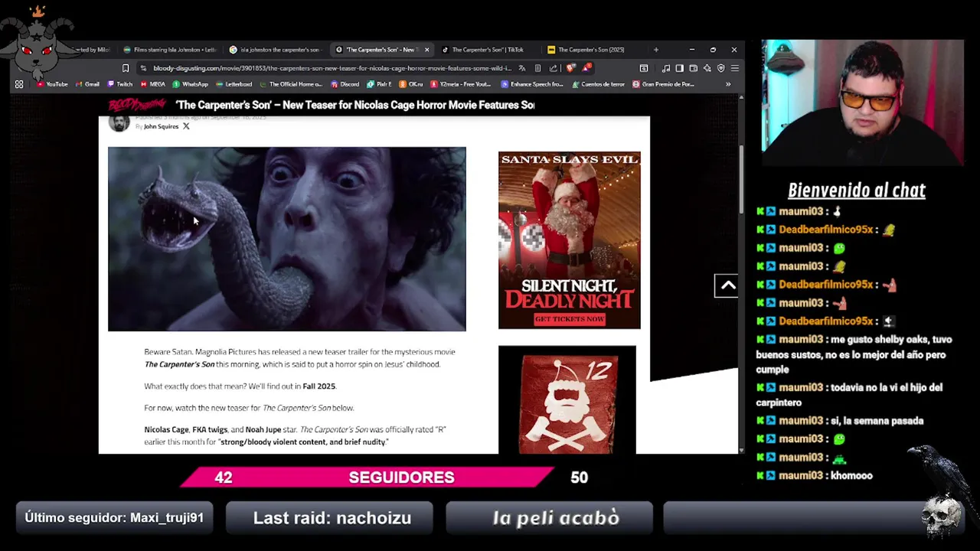Click the snake teaser article image
The image size is (980, 551).
(x=286, y=239)
